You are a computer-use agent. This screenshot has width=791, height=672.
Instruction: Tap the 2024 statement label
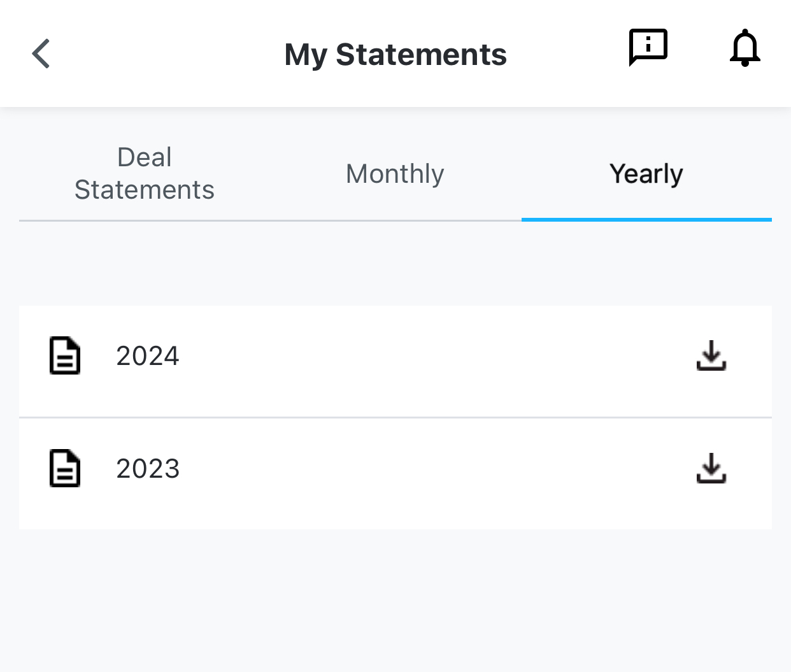click(x=148, y=356)
